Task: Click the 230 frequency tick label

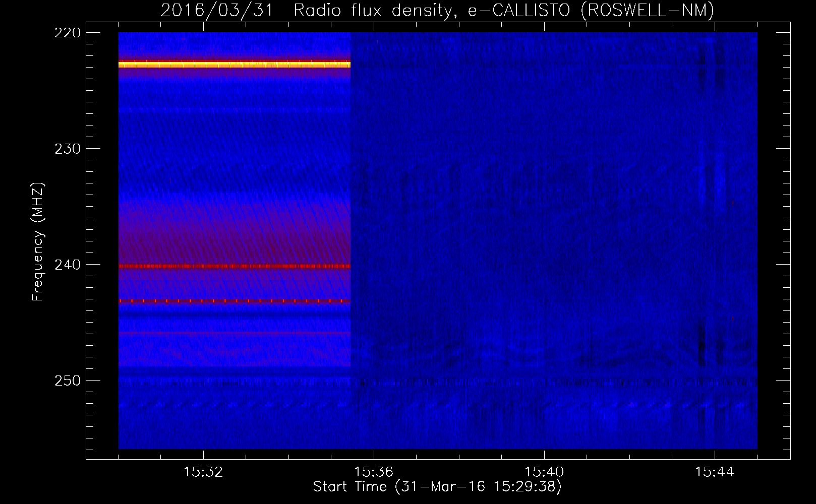Action: coord(67,149)
